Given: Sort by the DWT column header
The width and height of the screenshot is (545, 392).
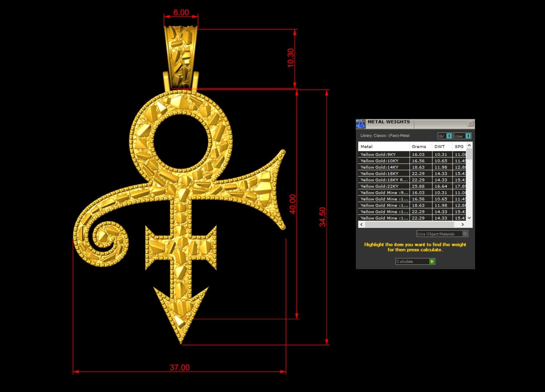Looking at the screenshot, I should (442, 146).
